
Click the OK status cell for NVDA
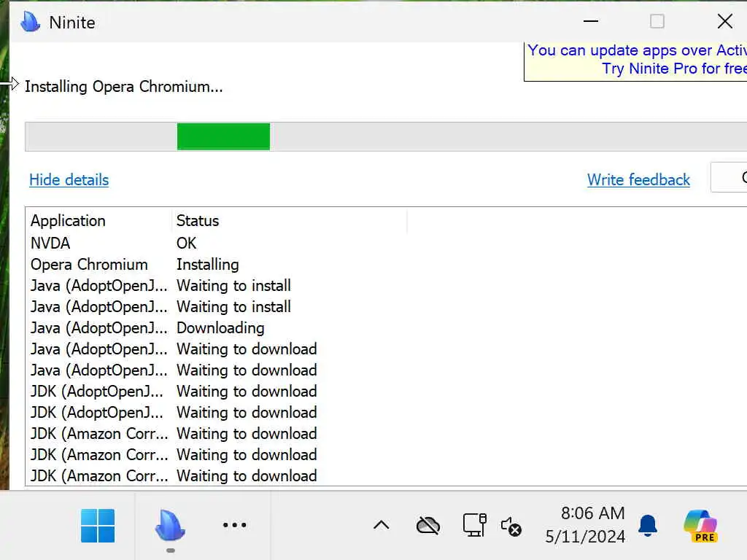pyautogui.click(x=186, y=244)
